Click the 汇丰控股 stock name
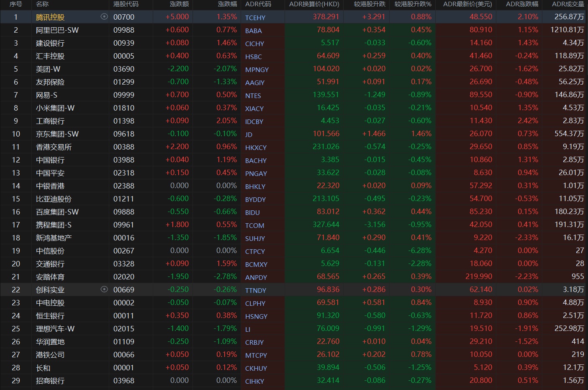The width and height of the screenshot is (588, 390). pyautogui.click(x=50, y=56)
